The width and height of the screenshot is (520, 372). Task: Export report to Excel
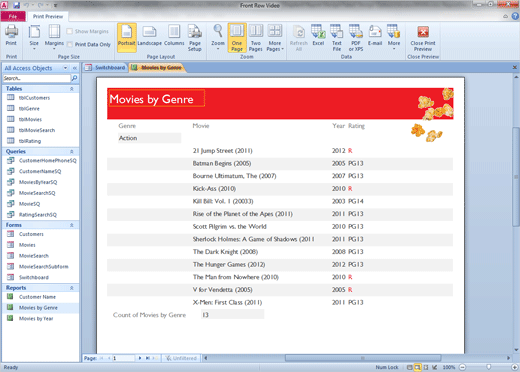coord(318,35)
